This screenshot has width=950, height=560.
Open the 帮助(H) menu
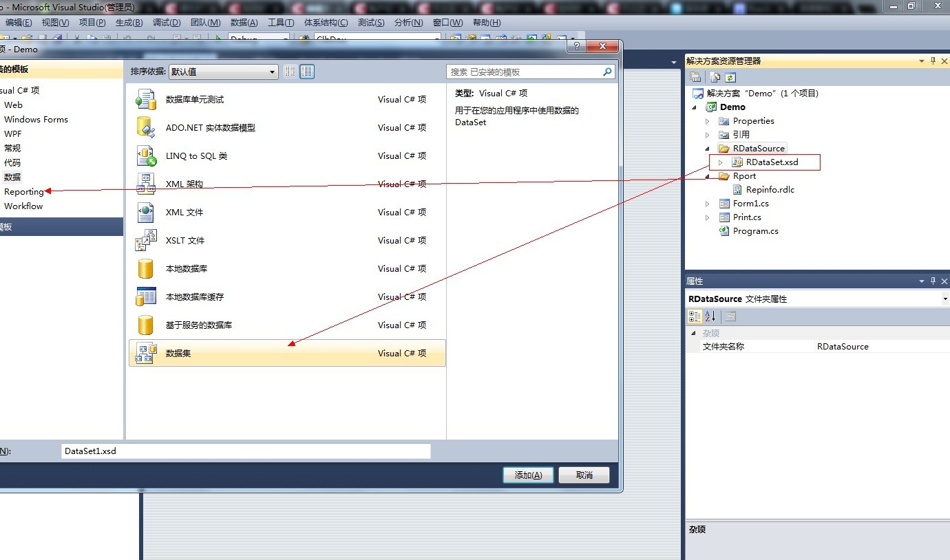pos(487,23)
